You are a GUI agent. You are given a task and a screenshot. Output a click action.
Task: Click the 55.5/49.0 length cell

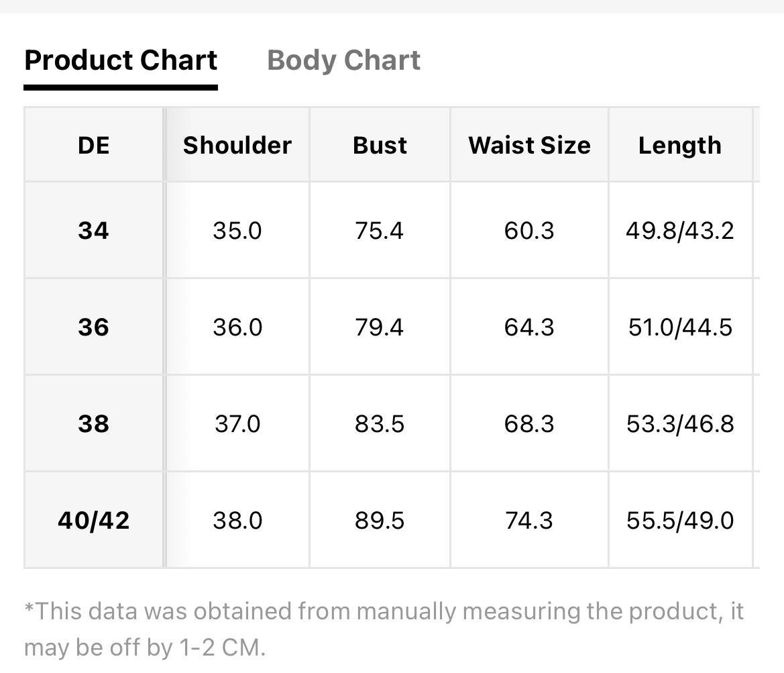pos(680,521)
